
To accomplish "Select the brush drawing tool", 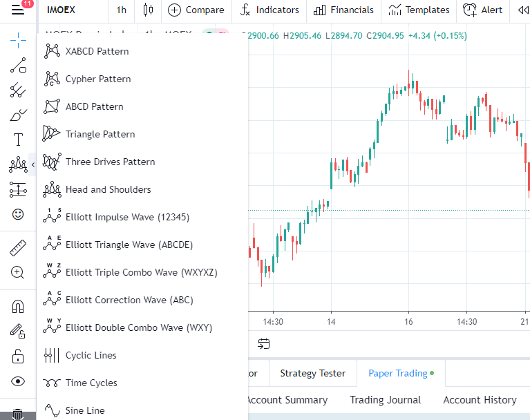I will pos(18,115).
